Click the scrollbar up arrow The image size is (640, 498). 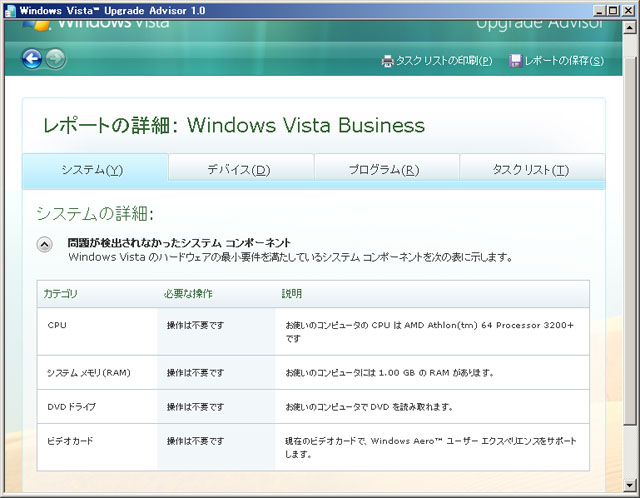coord(629,28)
